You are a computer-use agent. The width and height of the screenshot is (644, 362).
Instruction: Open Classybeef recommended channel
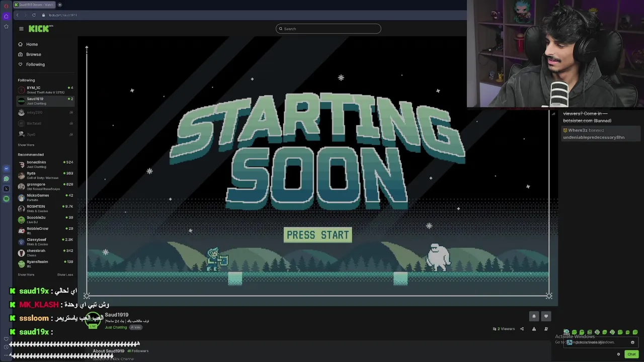[45, 242]
